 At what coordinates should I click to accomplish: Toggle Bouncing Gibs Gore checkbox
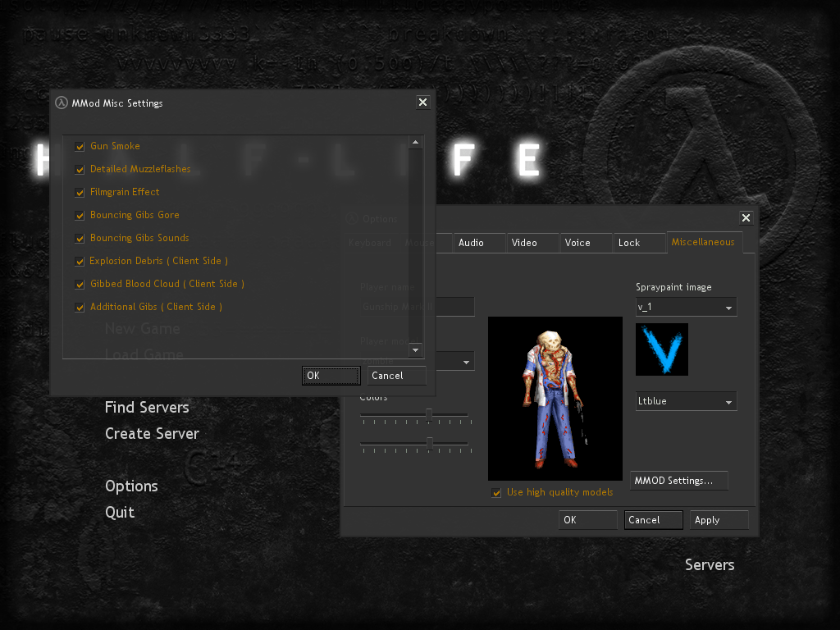click(x=80, y=216)
